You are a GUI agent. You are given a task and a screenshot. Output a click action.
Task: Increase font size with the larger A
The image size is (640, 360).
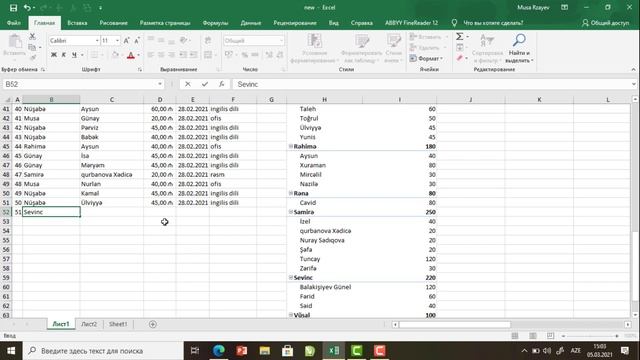point(127,40)
